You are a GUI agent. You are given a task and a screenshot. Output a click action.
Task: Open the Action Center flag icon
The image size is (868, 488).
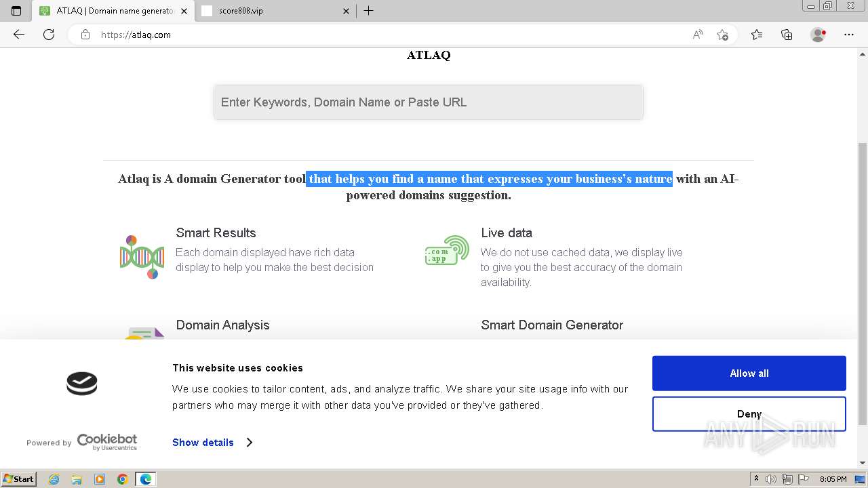coord(803,479)
